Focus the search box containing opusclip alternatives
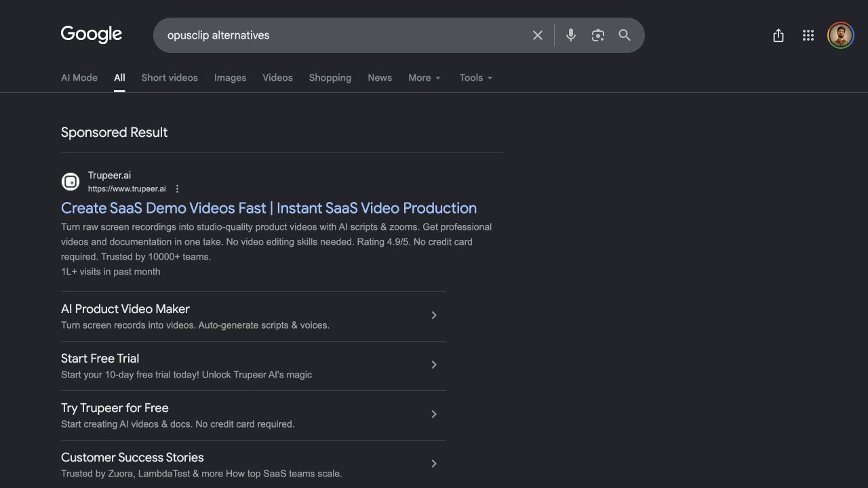Viewport: 868px width, 488px height. [399, 35]
